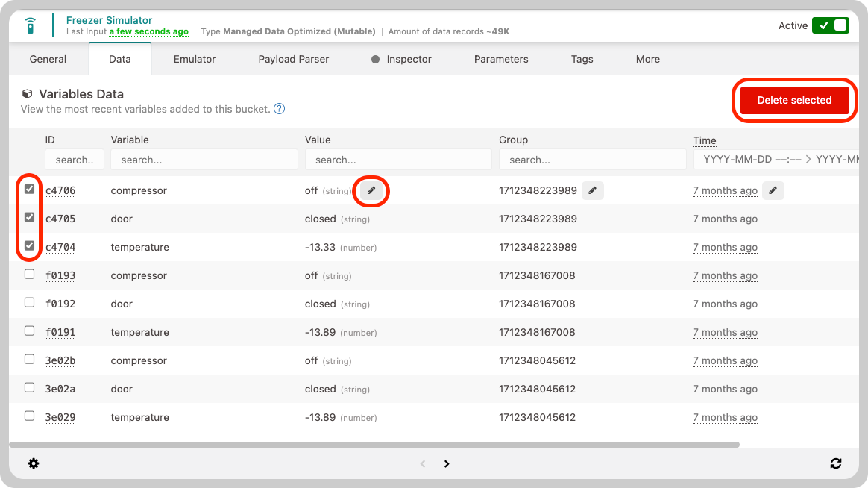Select the checkbox for row f0193
This screenshot has width=868, height=488.
(30, 274)
